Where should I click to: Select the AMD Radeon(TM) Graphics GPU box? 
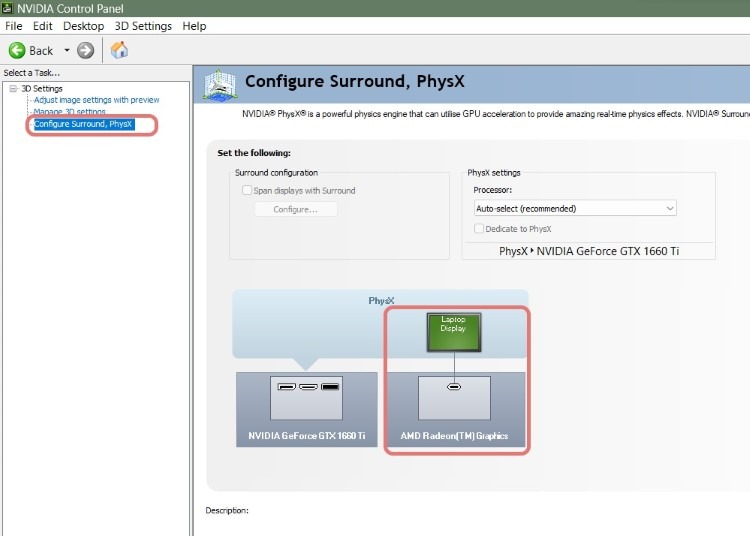point(456,410)
